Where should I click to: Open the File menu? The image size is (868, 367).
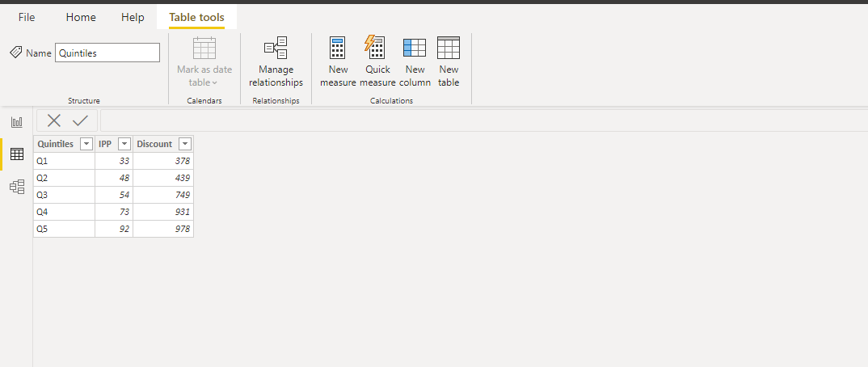tap(27, 17)
